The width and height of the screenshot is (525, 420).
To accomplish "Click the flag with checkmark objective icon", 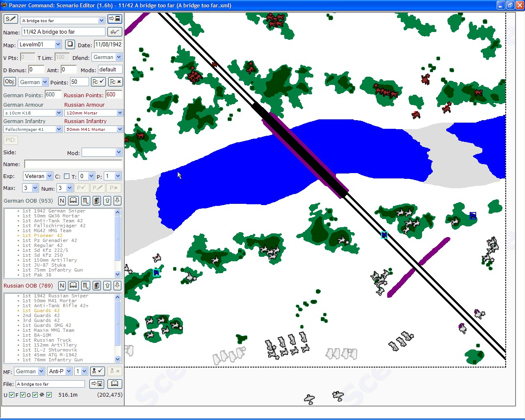I will (x=98, y=82).
